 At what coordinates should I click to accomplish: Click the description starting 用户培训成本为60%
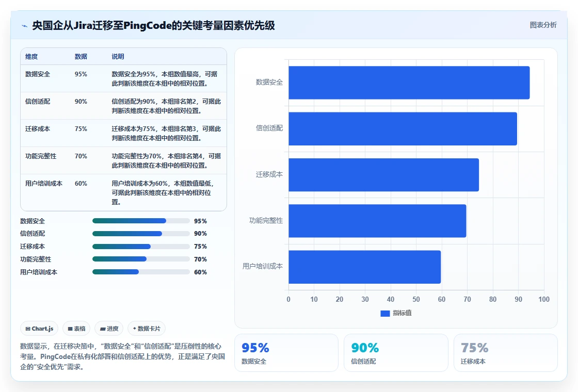pos(163,192)
